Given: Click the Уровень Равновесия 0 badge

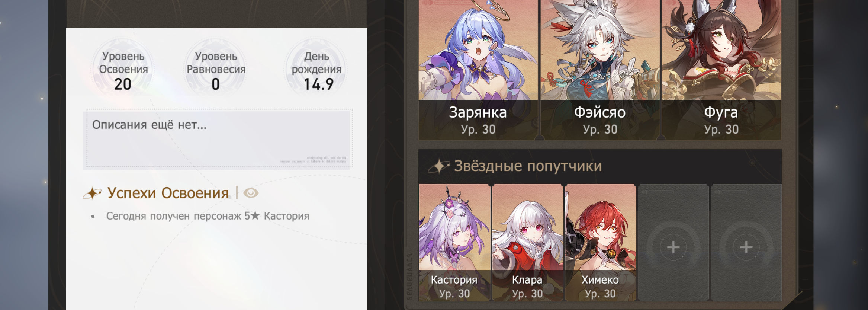Looking at the screenshot, I should click(216, 70).
